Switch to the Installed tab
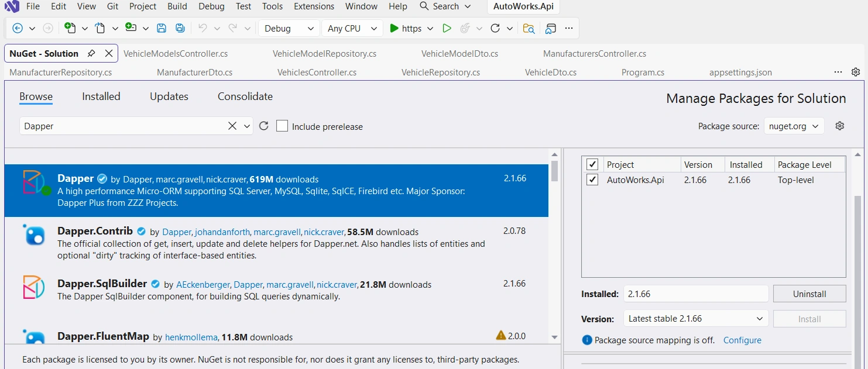The width and height of the screenshot is (868, 369). click(x=101, y=96)
